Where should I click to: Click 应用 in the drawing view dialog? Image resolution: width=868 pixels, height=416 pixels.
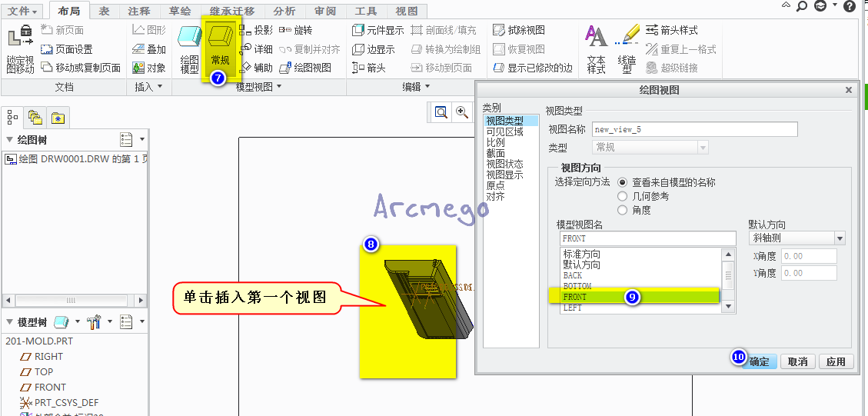coord(836,361)
